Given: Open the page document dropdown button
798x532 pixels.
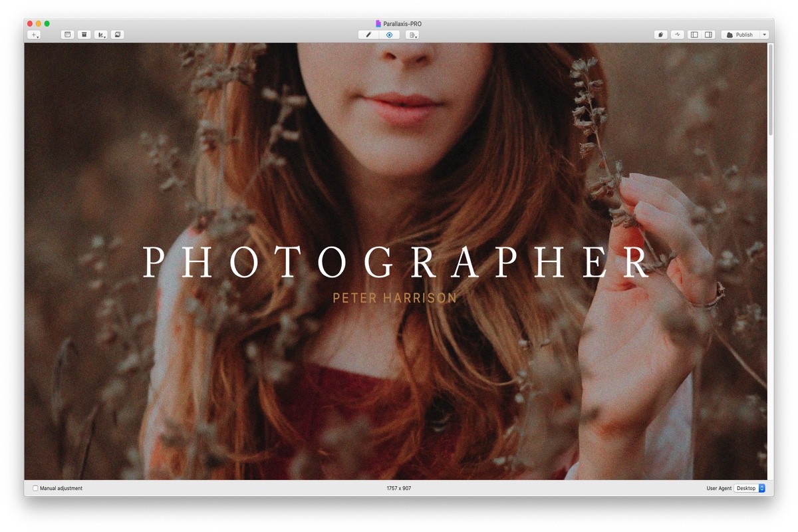Looking at the screenshot, I should click(x=412, y=35).
